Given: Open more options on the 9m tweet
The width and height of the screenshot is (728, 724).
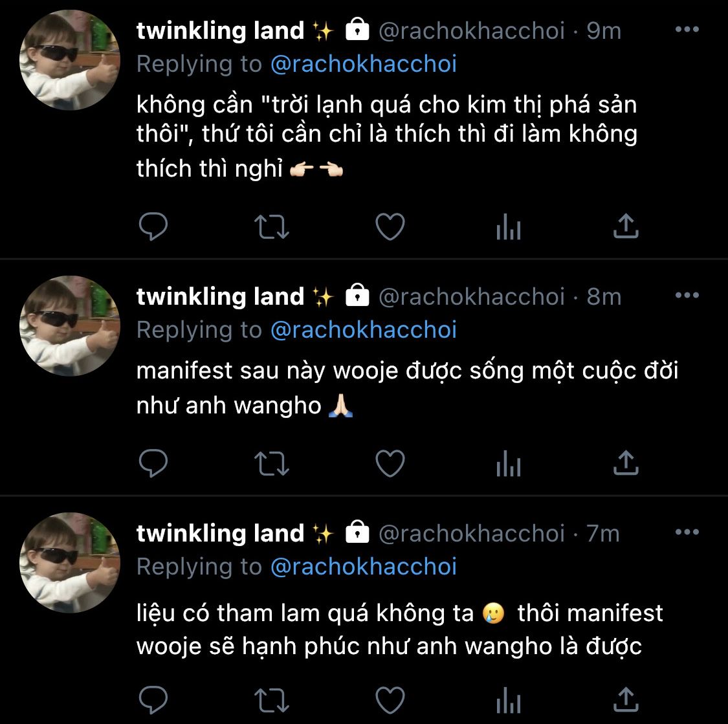Looking at the screenshot, I should (x=687, y=29).
